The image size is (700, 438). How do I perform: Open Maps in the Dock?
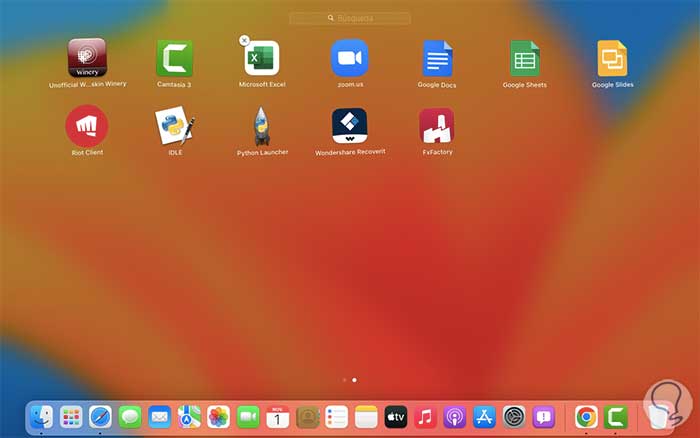pyautogui.click(x=189, y=417)
